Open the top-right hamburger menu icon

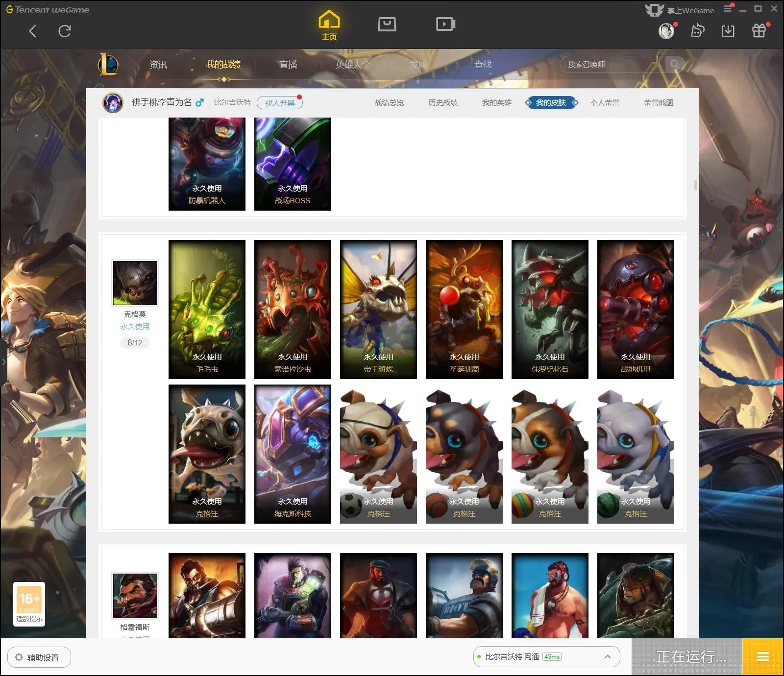tap(728, 9)
